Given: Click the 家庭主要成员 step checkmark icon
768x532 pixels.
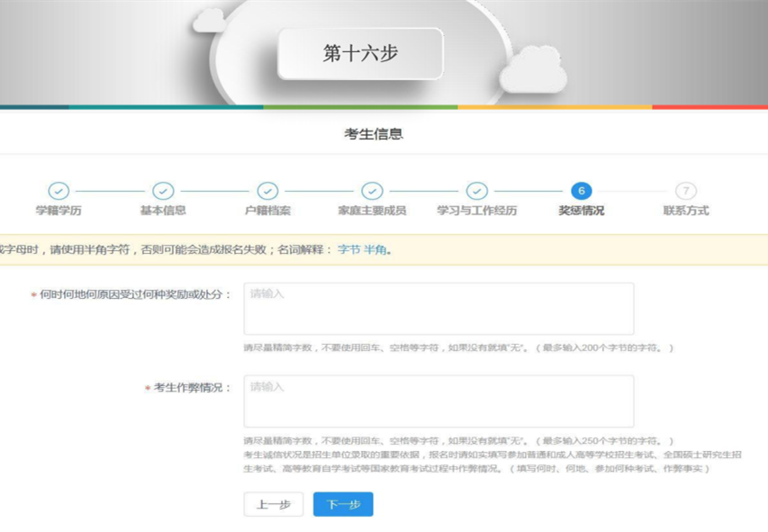Looking at the screenshot, I should [x=372, y=191].
